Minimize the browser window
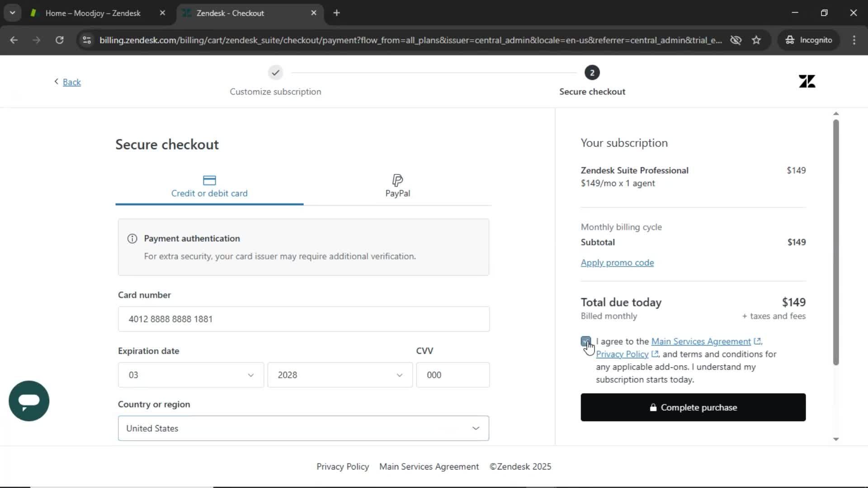Viewport: 868px width, 488px height. point(795,13)
